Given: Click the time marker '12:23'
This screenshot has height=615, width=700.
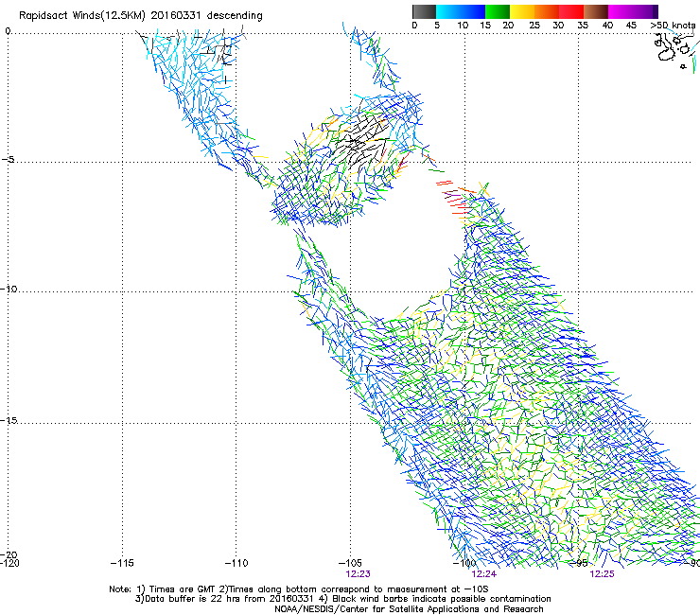Looking at the screenshot, I should click(x=358, y=574).
